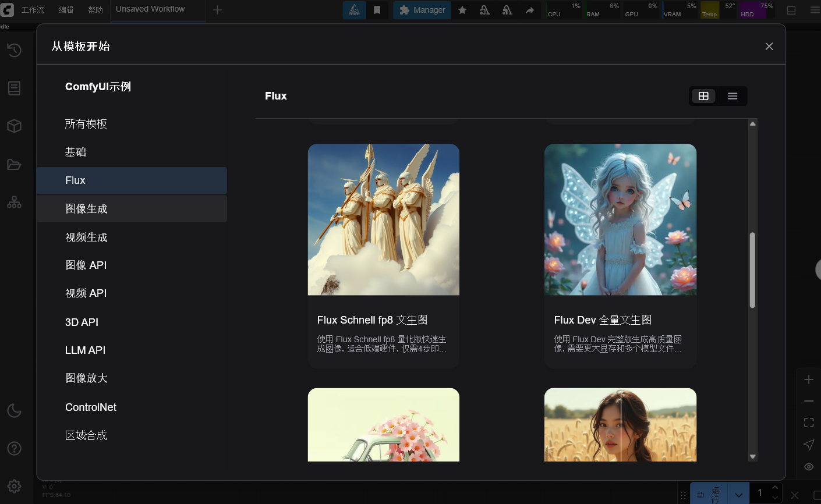Open the node tree hierarchy sidebar icon
The image size is (821, 504).
pos(15,203)
